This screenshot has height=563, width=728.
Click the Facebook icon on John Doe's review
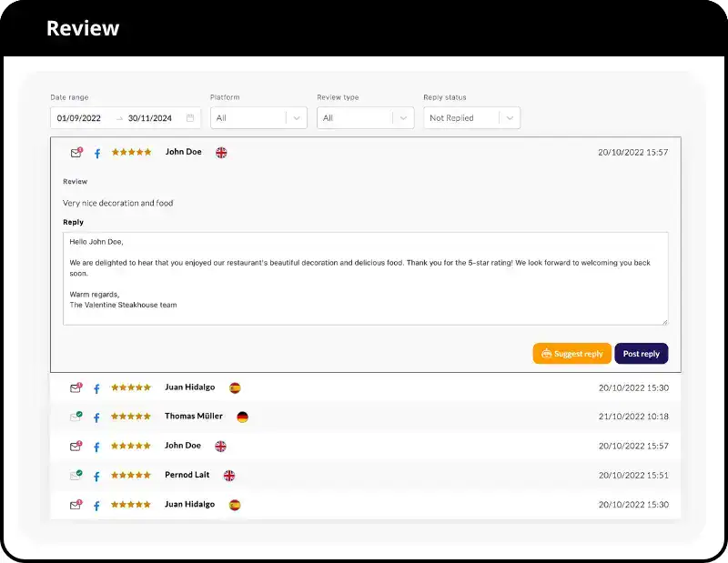pos(97,152)
